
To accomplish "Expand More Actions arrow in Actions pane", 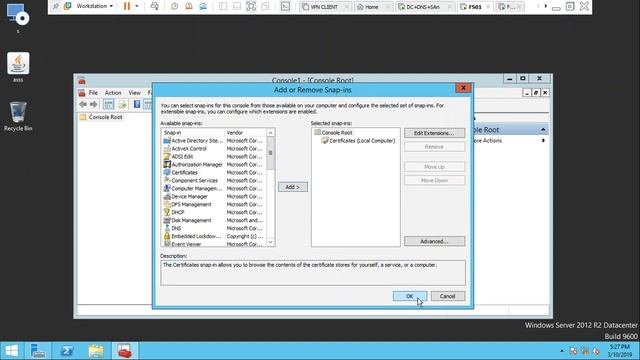I will tap(543, 141).
